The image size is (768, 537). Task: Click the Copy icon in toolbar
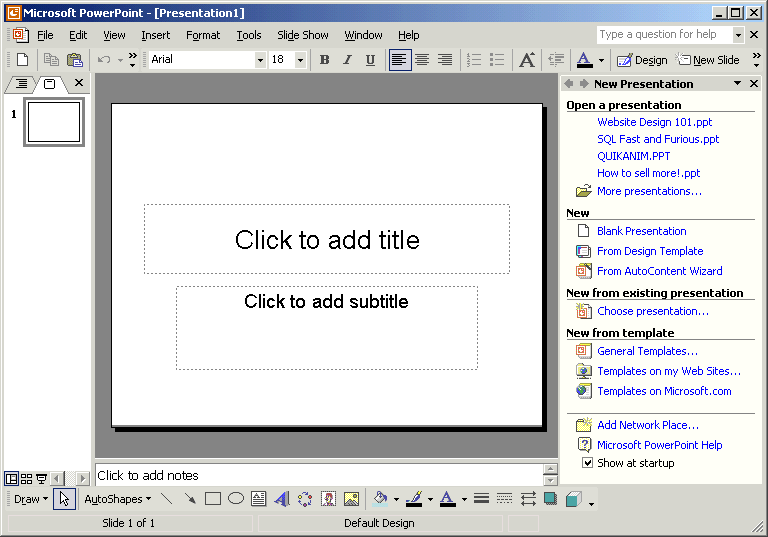(51, 60)
